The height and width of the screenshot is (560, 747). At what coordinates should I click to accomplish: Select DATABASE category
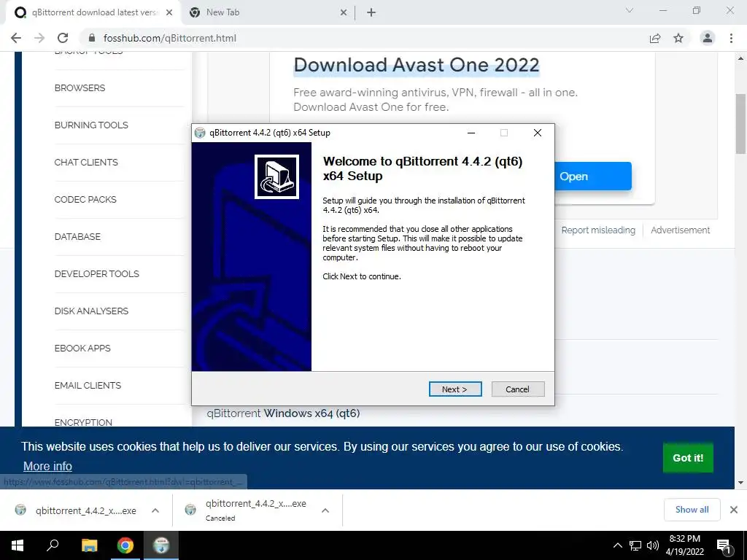pos(77,237)
